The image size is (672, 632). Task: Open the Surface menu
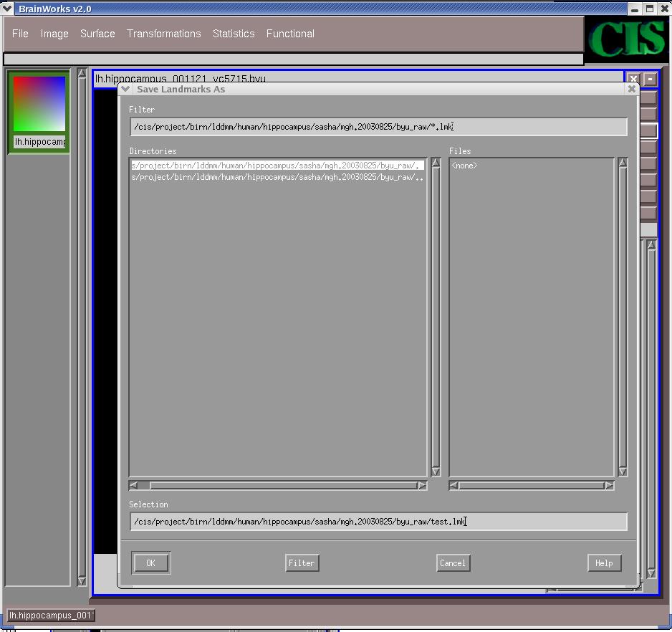[97, 34]
